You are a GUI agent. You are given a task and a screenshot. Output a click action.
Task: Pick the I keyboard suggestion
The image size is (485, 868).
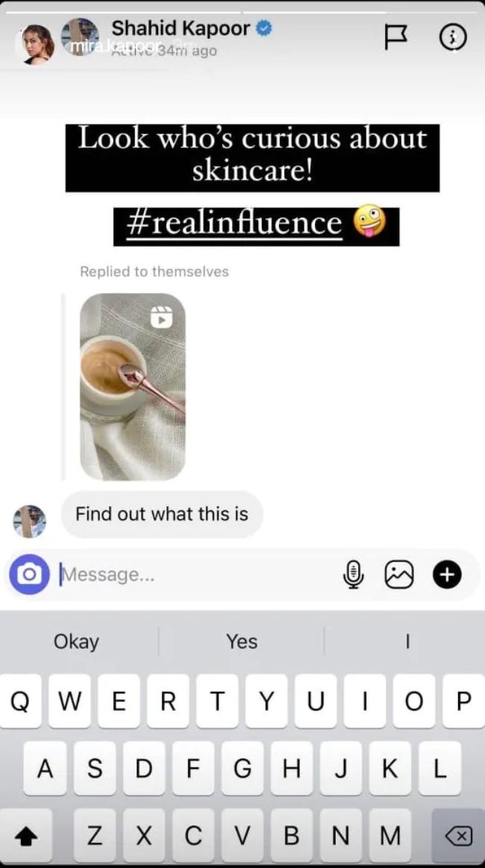click(407, 642)
